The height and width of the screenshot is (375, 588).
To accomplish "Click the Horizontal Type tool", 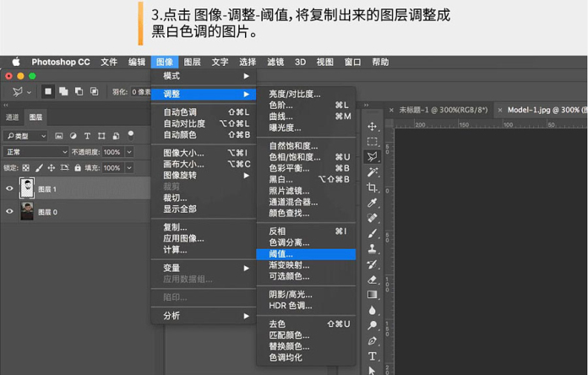I will 372,356.
